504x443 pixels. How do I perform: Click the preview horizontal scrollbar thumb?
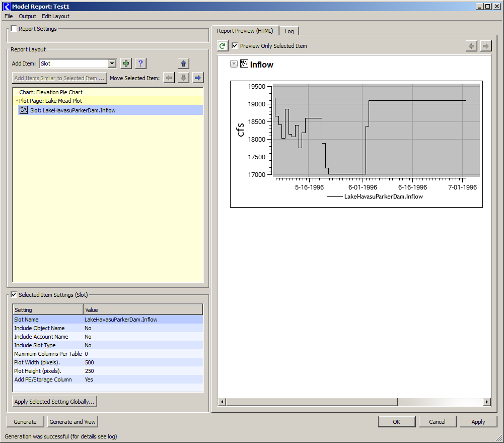point(312,402)
